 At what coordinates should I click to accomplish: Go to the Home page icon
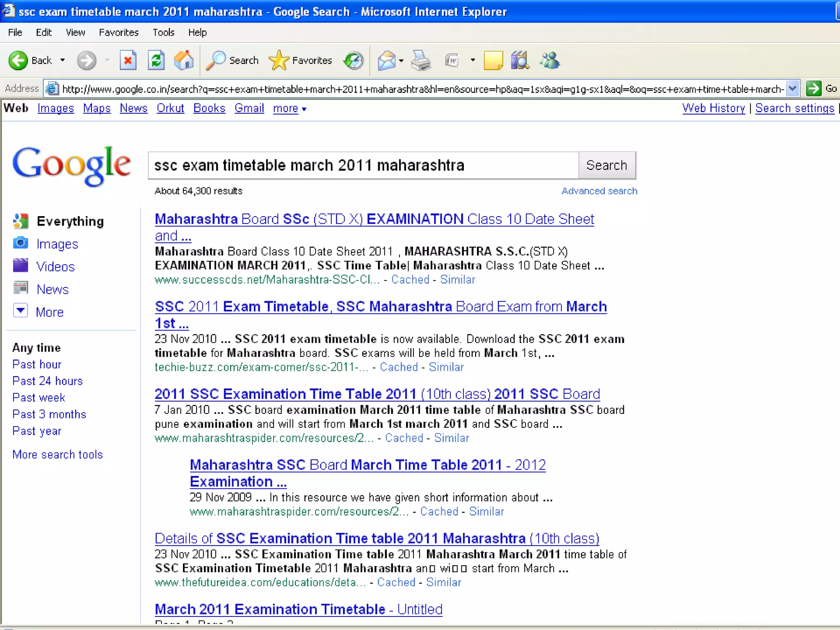[x=184, y=61]
